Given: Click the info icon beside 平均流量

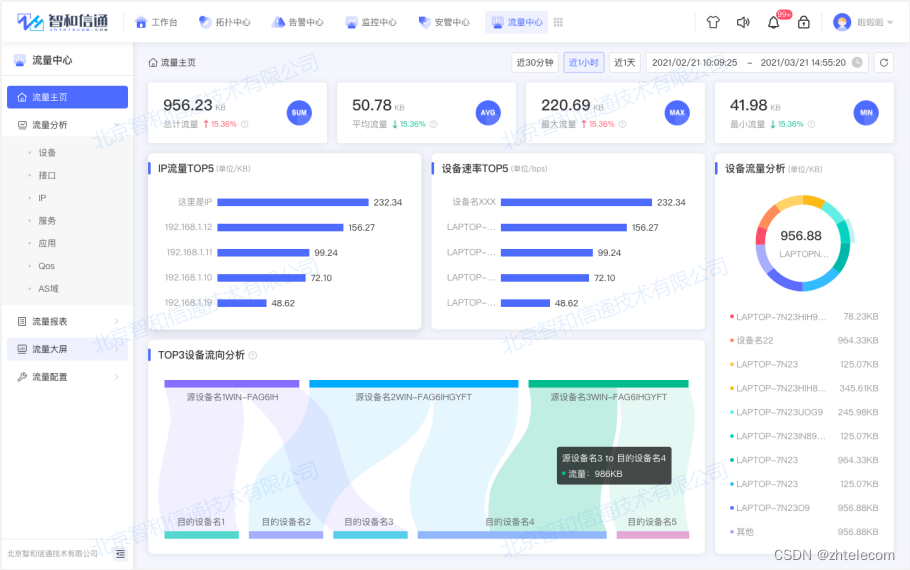Looking at the screenshot, I should click(434, 124).
